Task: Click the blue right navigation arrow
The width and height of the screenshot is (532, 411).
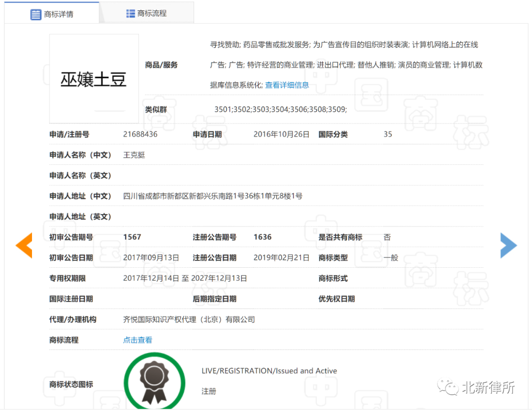Action: pyautogui.click(x=508, y=245)
